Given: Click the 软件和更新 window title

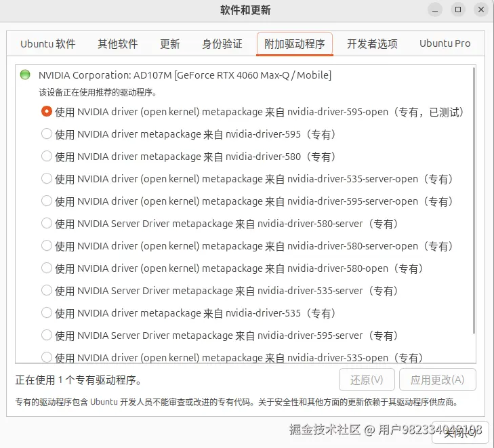Looking at the screenshot, I should (245, 10).
